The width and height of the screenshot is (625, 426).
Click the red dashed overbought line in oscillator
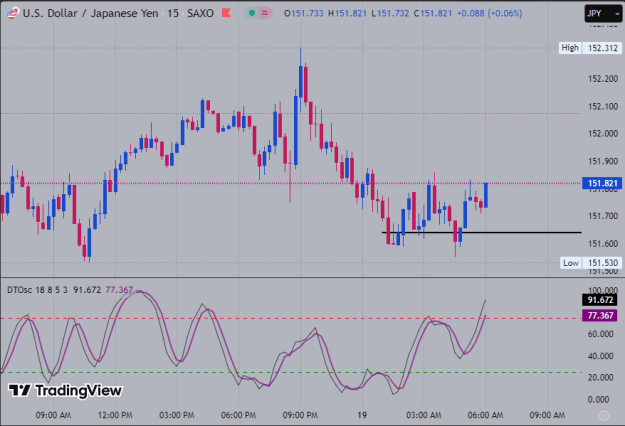(291, 318)
